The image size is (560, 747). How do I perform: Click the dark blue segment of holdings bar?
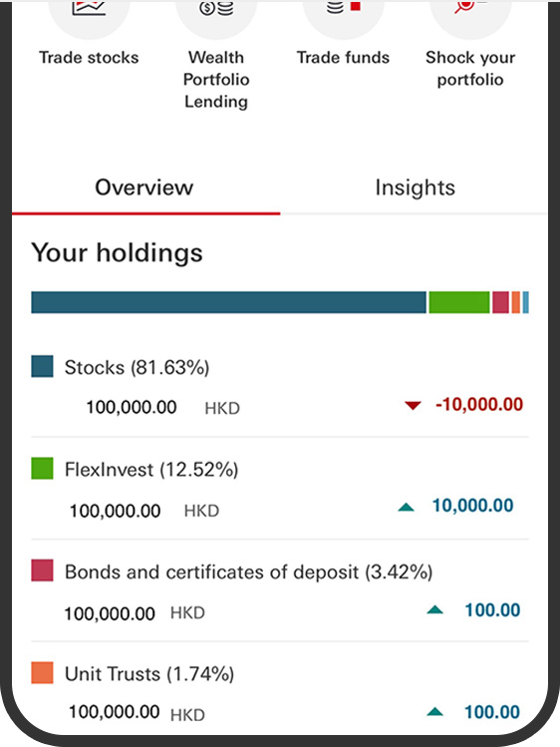[x=229, y=302]
